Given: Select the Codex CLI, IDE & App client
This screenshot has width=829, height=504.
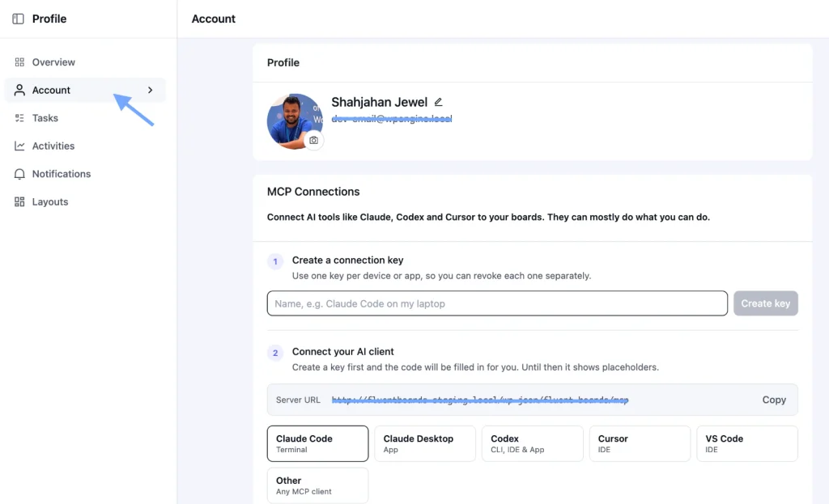Looking at the screenshot, I should [533, 444].
